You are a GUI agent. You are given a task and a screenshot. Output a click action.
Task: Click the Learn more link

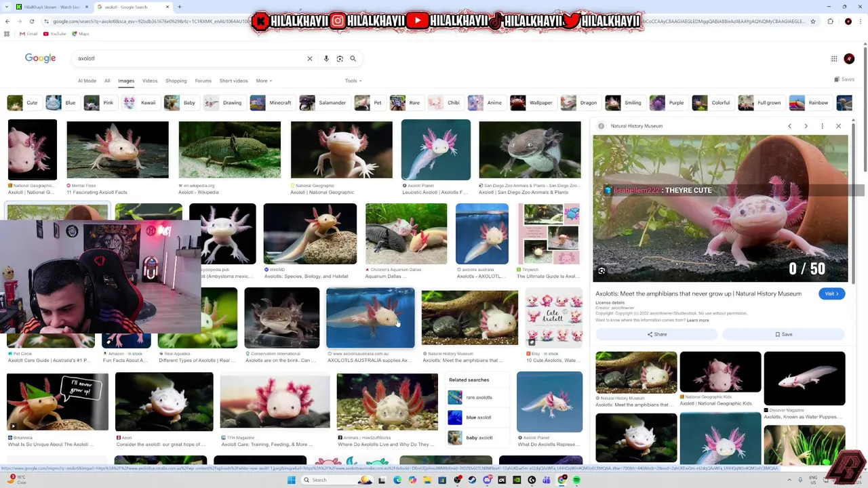click(698, 320)
